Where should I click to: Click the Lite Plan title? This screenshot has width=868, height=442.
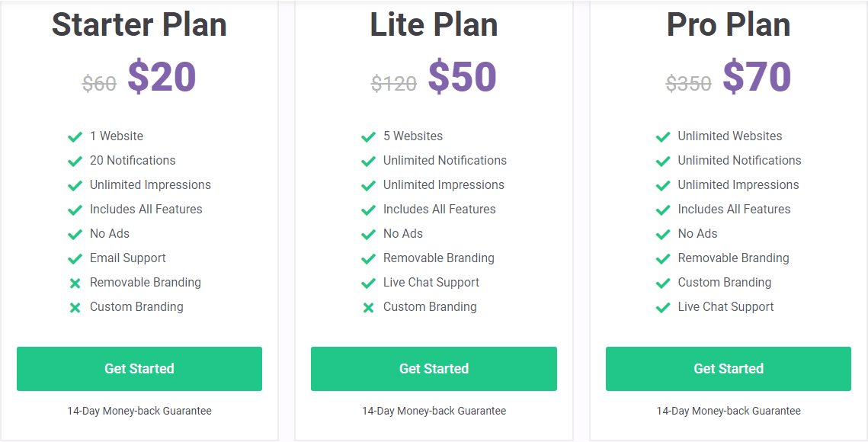point(434,24)
